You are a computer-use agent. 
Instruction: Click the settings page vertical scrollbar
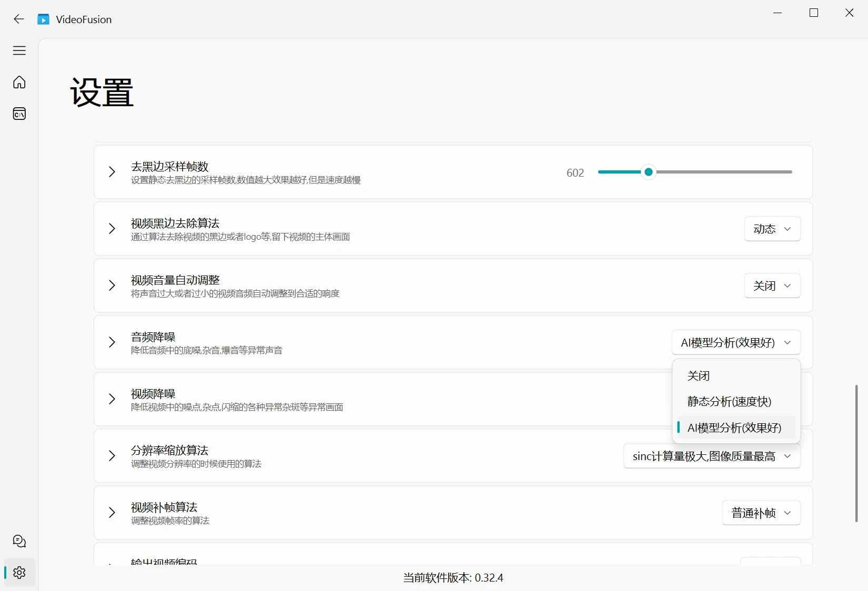point(856,453)
